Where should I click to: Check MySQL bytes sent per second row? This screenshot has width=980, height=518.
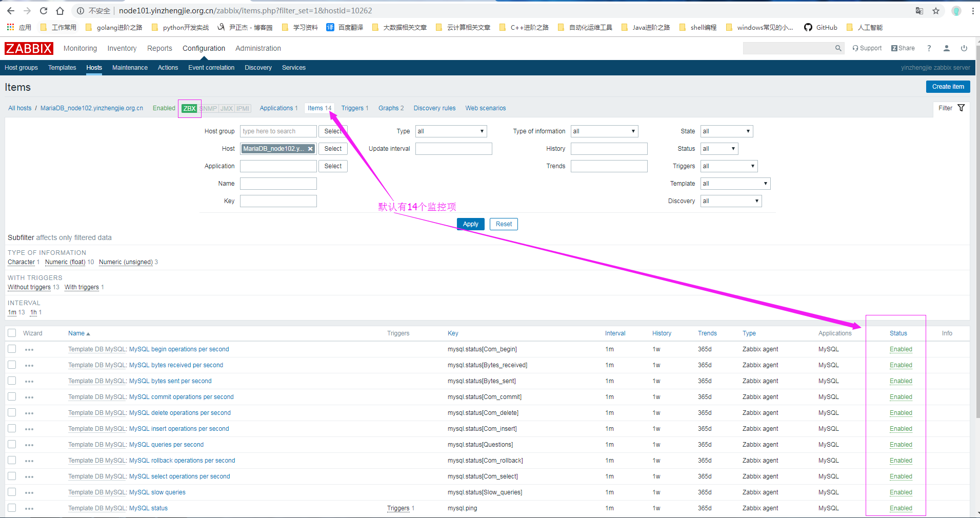tap(12, 381)
